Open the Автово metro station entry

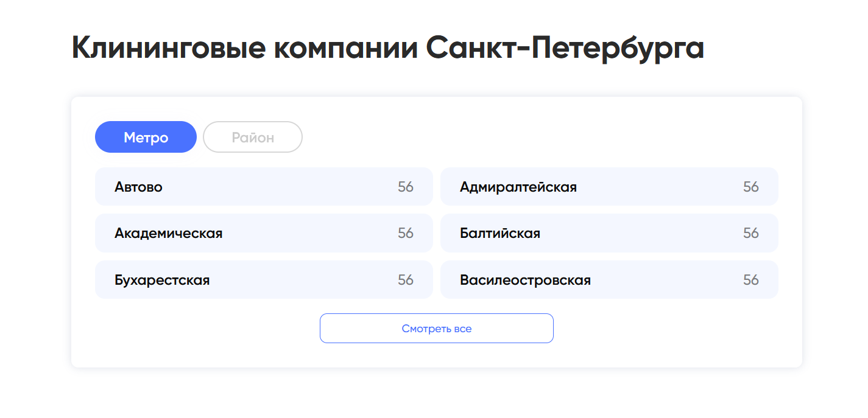264,187
